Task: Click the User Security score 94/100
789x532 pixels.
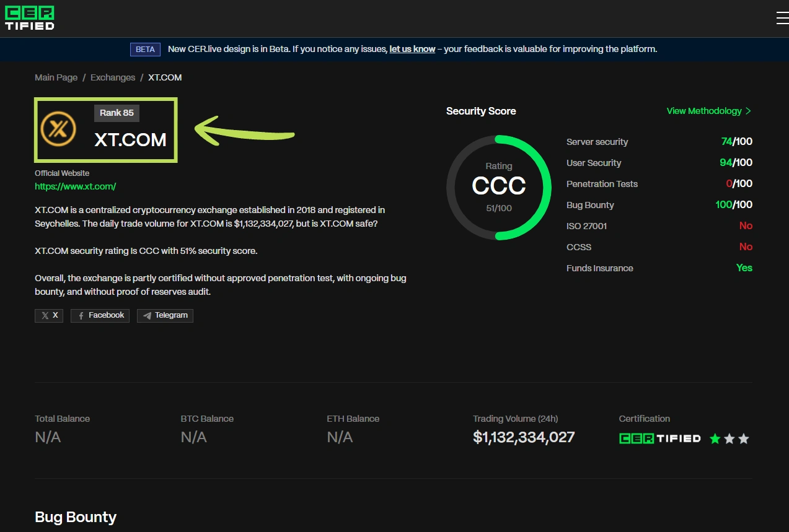Action: coord(736,162)
